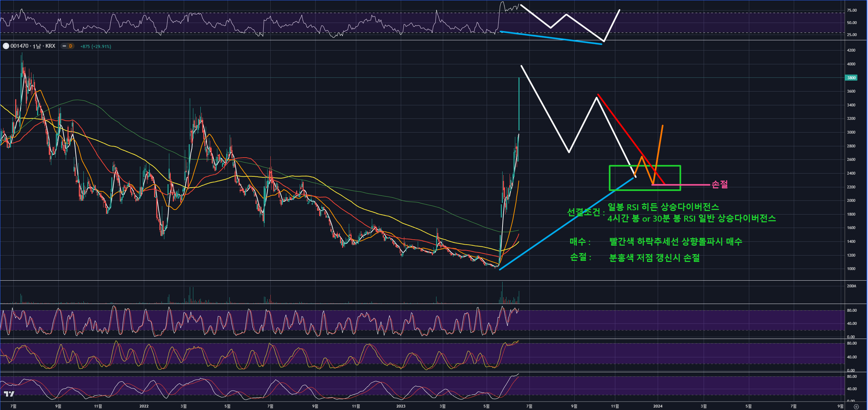Click the 2023 label on time axis
This screenshot has width=868, height=410.
pyautogui.click(x=401, y=406)
